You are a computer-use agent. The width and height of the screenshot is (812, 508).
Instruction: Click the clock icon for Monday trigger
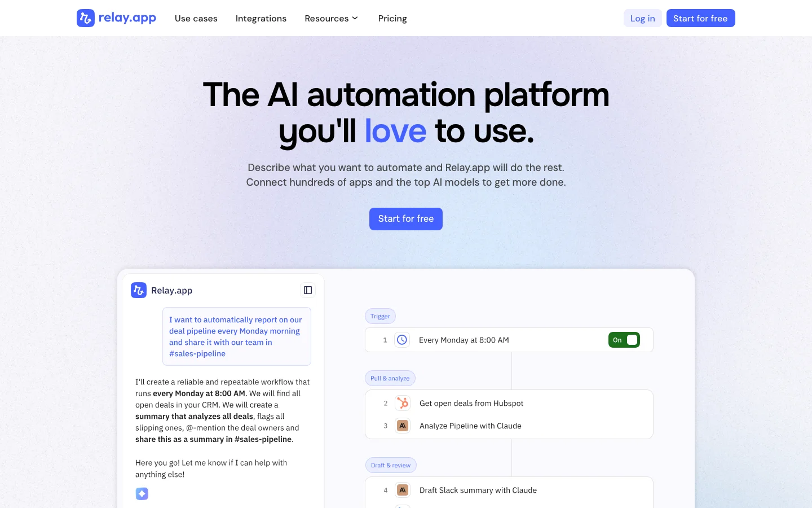click(402, 340)
